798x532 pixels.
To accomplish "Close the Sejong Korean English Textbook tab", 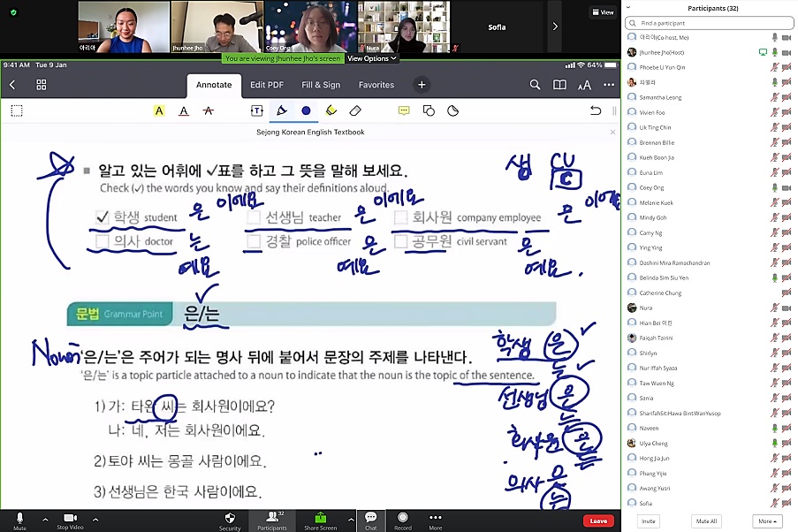I will tap(612, 132).
